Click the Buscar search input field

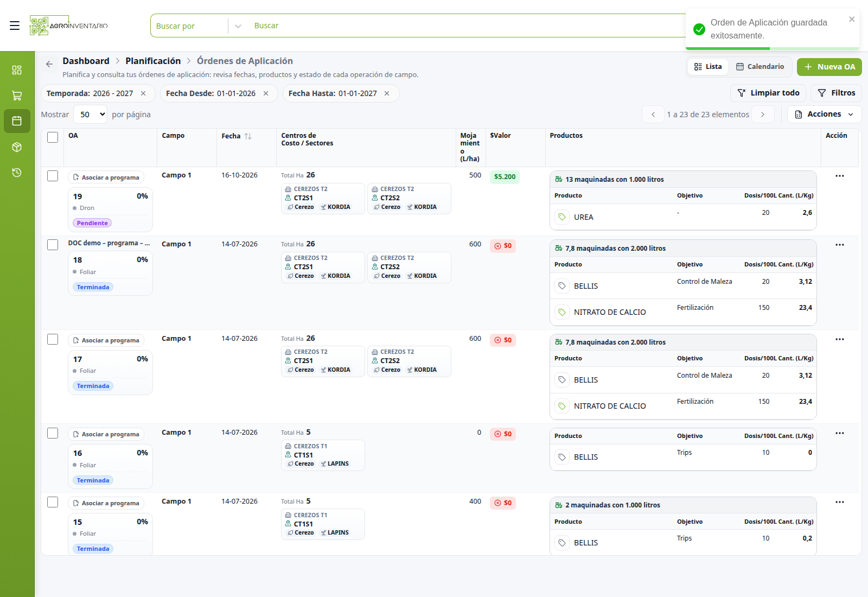(467, 26)
